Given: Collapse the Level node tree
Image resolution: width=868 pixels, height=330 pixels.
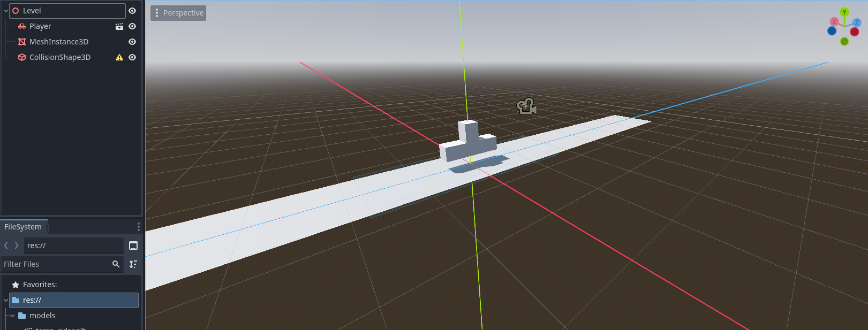Looking at the screenshot, I should [x=6, y=11].
